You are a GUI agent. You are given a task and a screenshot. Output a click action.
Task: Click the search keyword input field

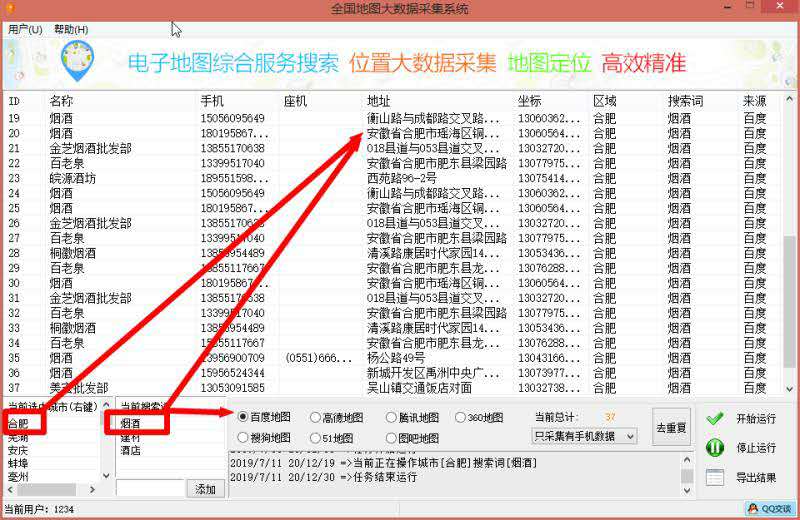[x=149, y=488]
